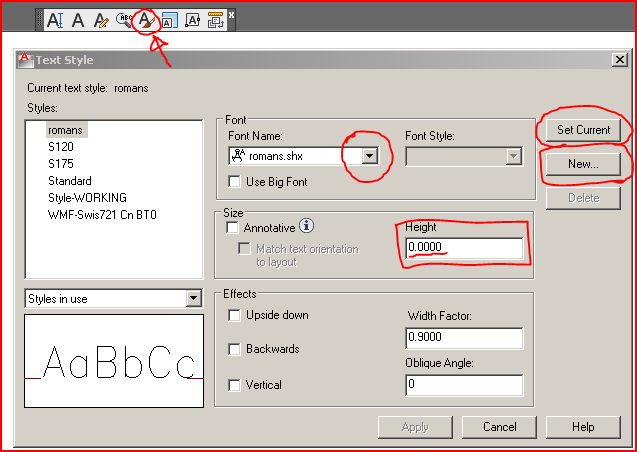Image resolution: width=637 pixels, height=452 pixels.
Task: Select the Style-WORKING text style
Action: coord(87,198)
